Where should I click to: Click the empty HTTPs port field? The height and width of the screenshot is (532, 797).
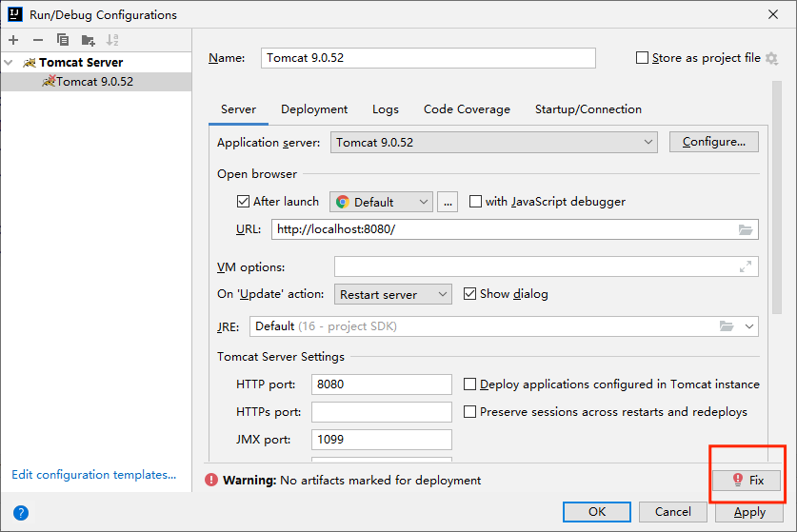pyautogui.click(x=381, y=411)
